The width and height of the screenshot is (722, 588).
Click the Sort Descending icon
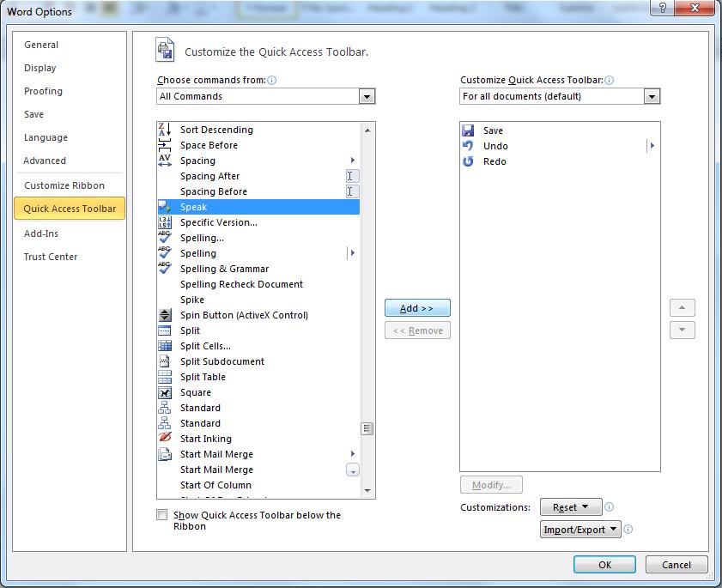point(164,130)
